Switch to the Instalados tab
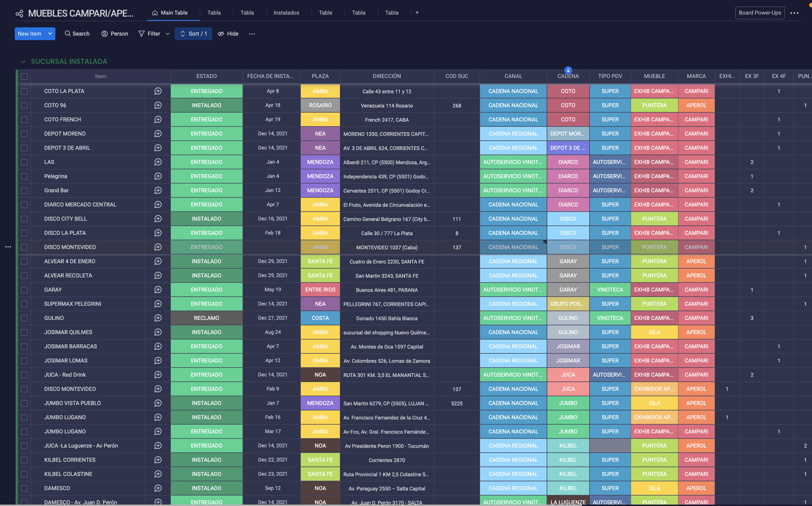Image resolution: width=812 pixels, height=506 pixels. coord(286,13)
